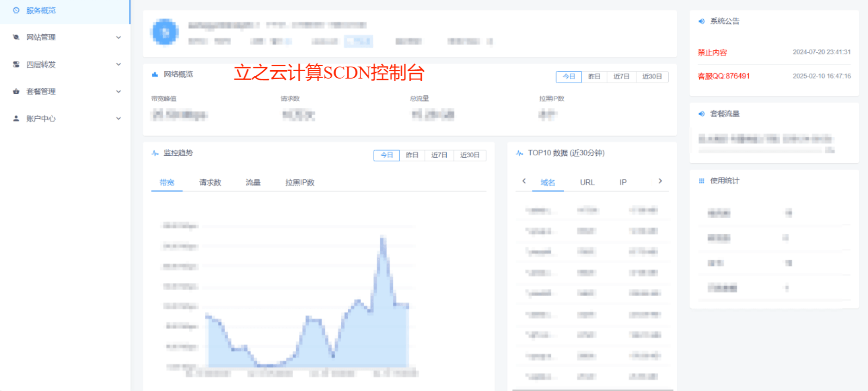Expand the 网站管理 menu chevron

coord(118,37)
